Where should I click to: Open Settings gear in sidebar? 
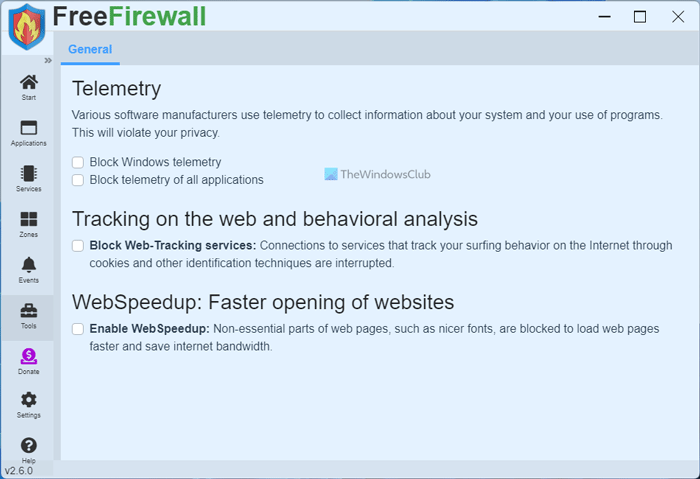(28, 403)
